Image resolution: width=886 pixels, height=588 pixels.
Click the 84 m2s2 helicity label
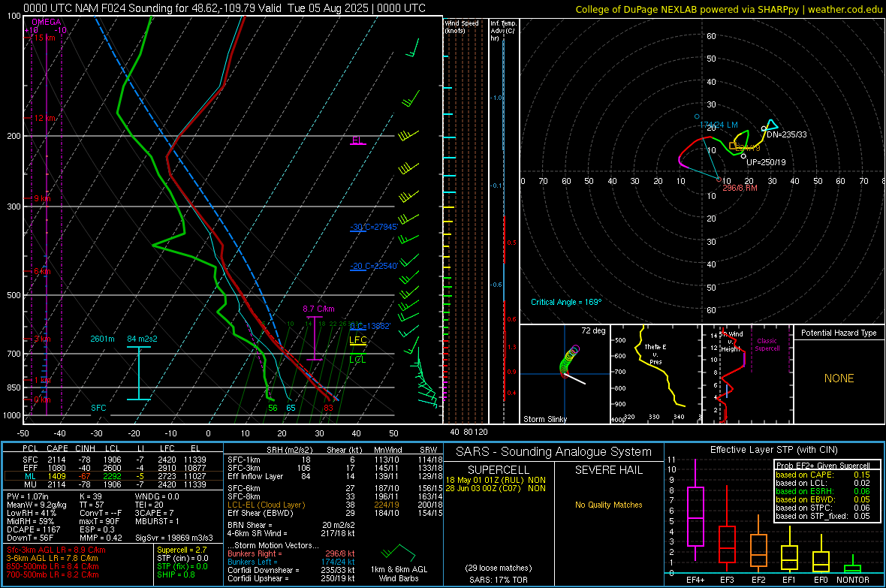coord(142,339)
